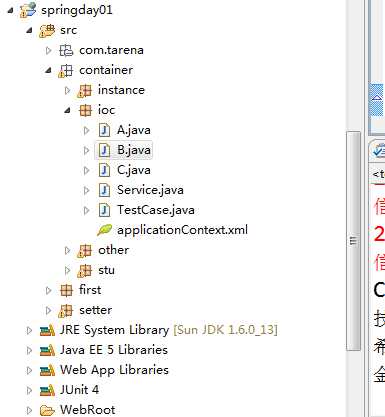Select the container label
Image resolution: width=385 pixels, height=417 pixels.
point(106,70)
